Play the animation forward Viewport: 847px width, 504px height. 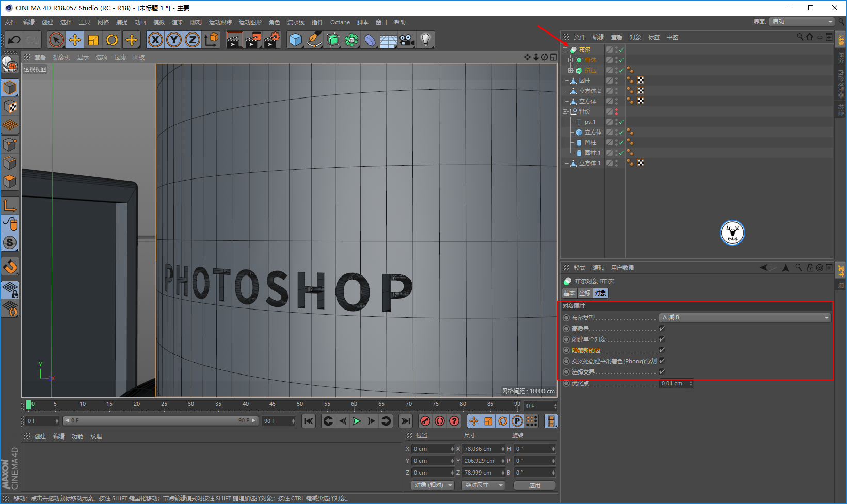(357, 421)
